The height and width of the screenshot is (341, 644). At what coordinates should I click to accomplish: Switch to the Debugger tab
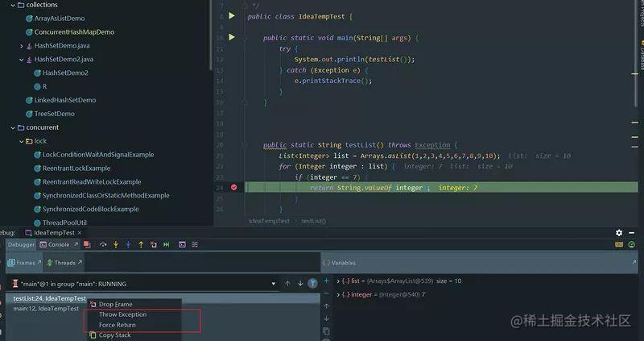point(21,244)
